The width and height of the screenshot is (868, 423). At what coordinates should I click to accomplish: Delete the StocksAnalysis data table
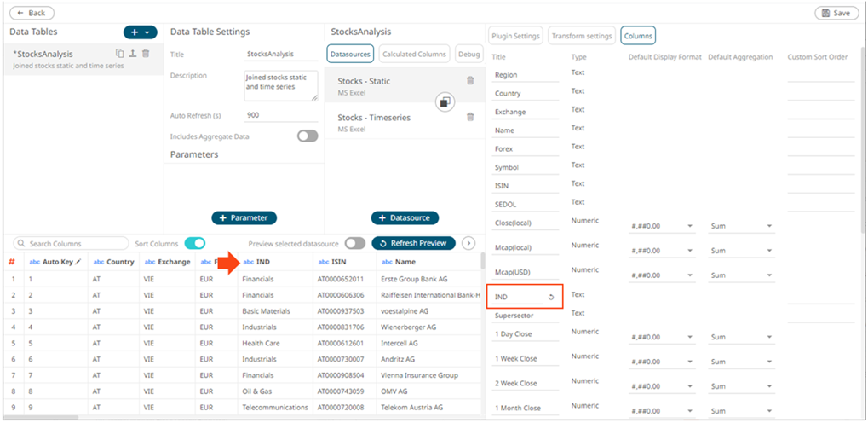pyautogui.click(x=146, y=54)
